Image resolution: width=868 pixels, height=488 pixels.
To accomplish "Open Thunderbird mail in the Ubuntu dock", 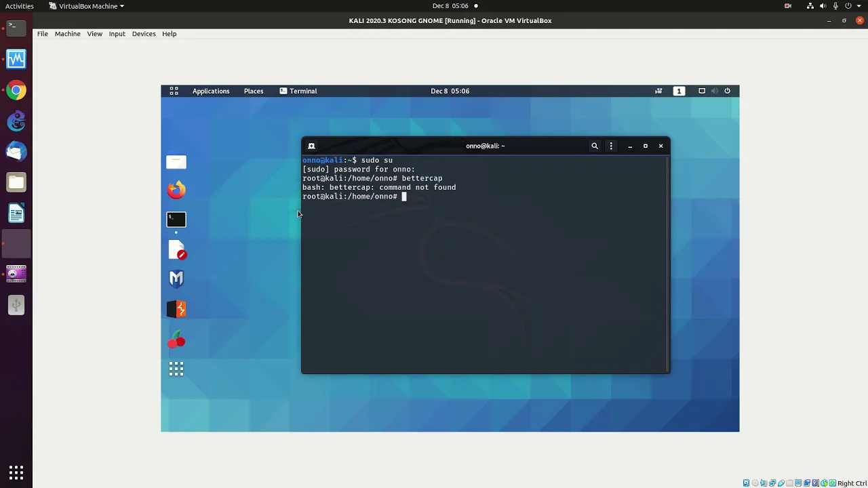I will click(16, 152).
